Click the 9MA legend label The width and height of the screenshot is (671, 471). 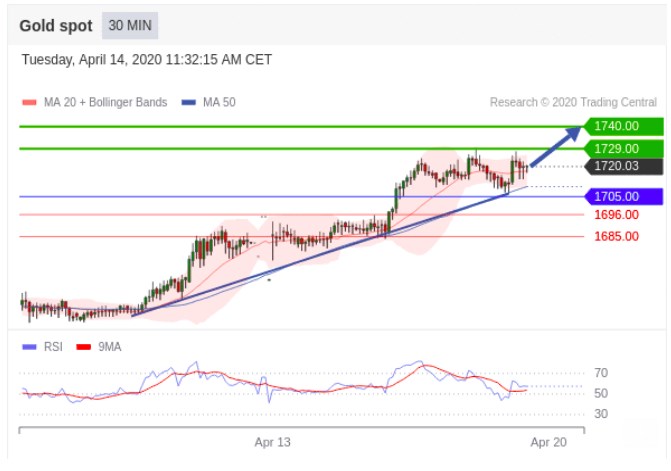(x=110, y=347)
